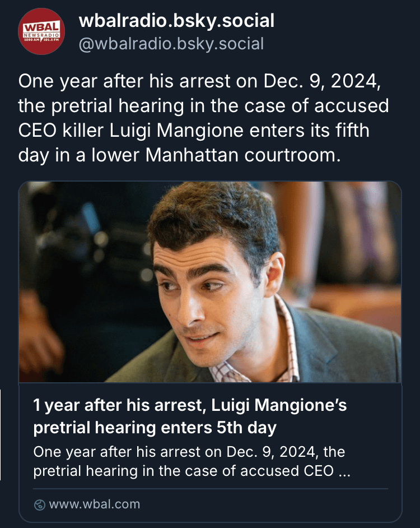
Task: Click "pretrial hearing enters 5th day" headline line
Action: [155, 428]
